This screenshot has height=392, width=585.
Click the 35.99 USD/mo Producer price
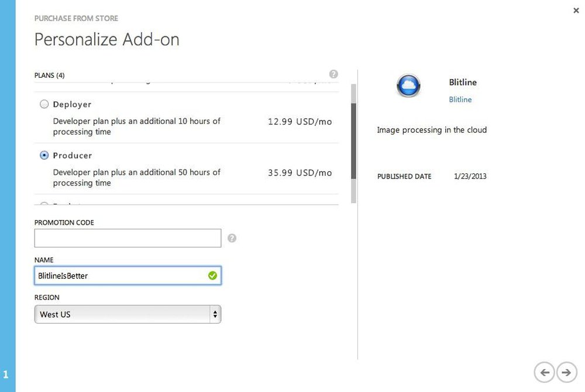pos(300,173)
